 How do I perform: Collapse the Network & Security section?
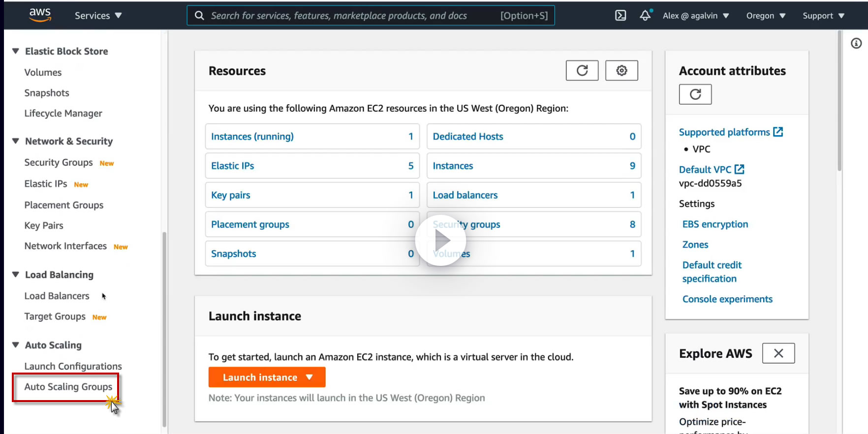point(16,141)
